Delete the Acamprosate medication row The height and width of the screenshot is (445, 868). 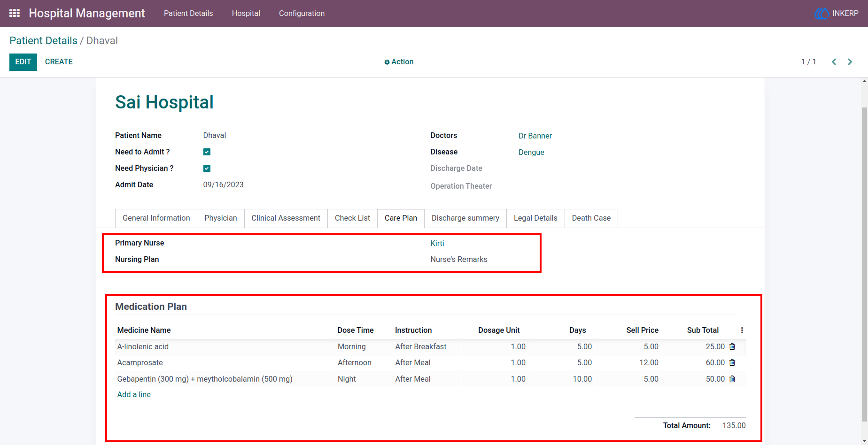coord(732,362)
